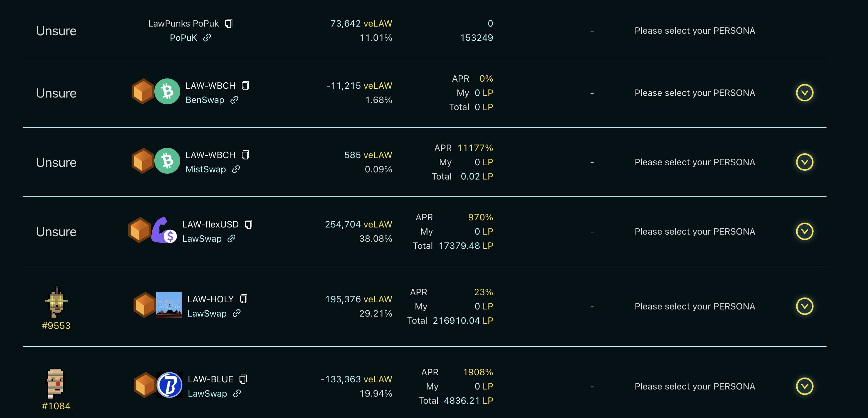Image resolution: width=868 pixels, height=418 pixels.
Task: Open the BenSwap link
Action: tap(205, 100)
